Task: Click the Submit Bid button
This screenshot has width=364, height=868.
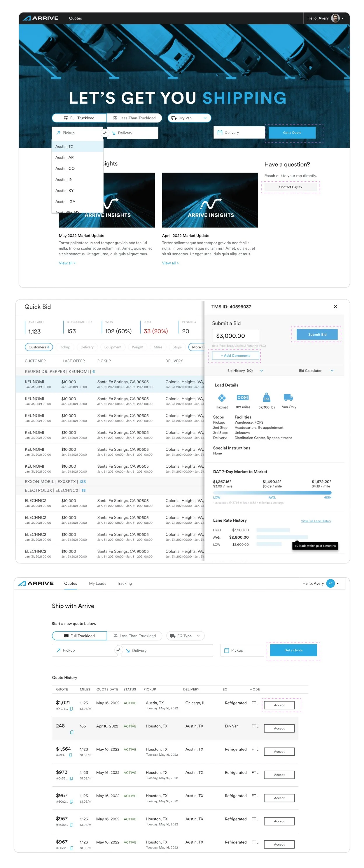Action: [317, 334]
